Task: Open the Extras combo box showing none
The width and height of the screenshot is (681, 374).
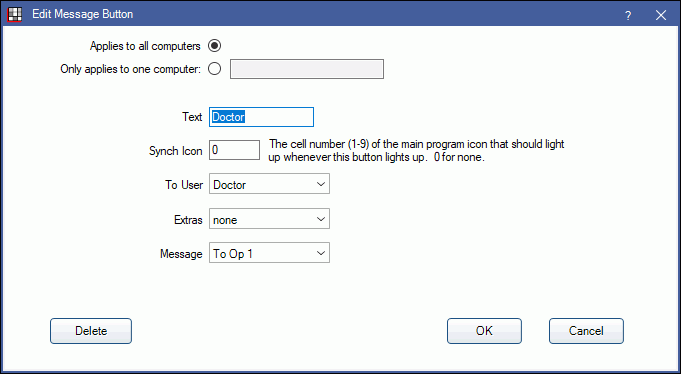Action: 269,219
